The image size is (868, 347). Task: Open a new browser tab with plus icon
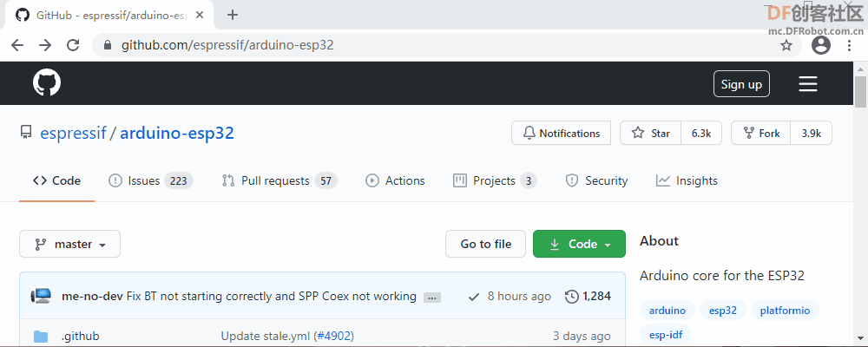pos(233,15)
